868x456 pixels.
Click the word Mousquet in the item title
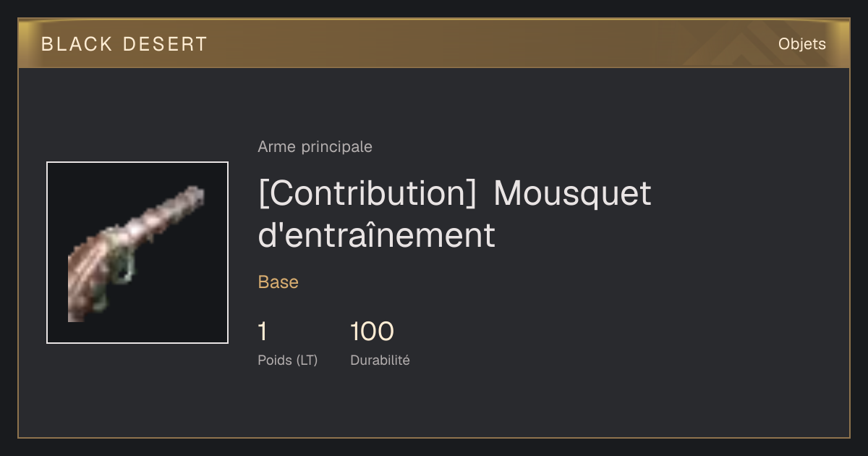(x=572, y=193)
